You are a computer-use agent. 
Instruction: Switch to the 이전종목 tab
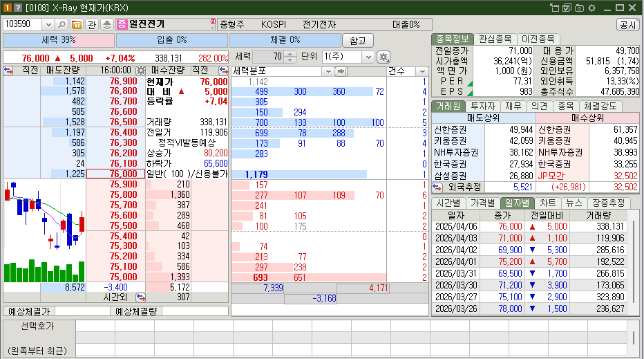coord(538,39)
